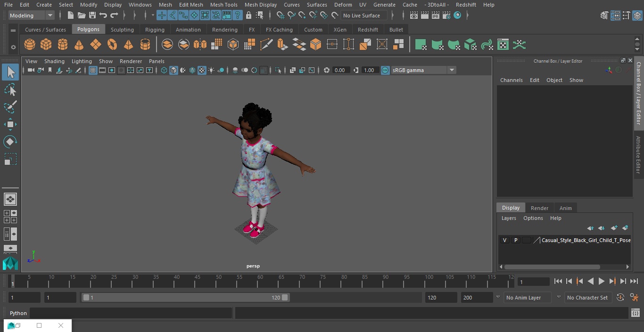Image resolution: width=644 pixels, height=332 pixels.
Task: Create a polygon torus from shelf
Action: click(x=112, y=45)
